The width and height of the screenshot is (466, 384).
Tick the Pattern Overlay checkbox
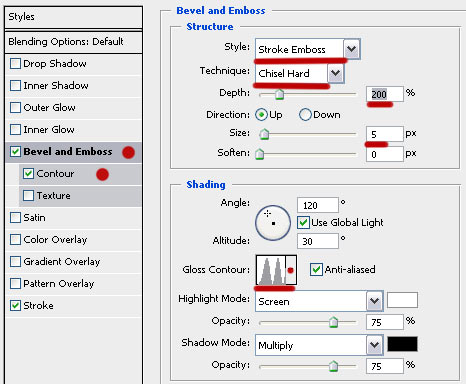pos(15,283)
